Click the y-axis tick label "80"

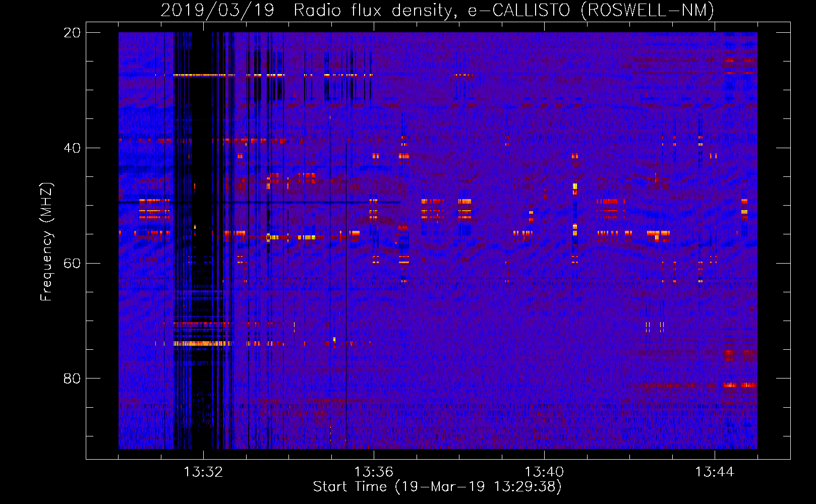tap(72, 379)
